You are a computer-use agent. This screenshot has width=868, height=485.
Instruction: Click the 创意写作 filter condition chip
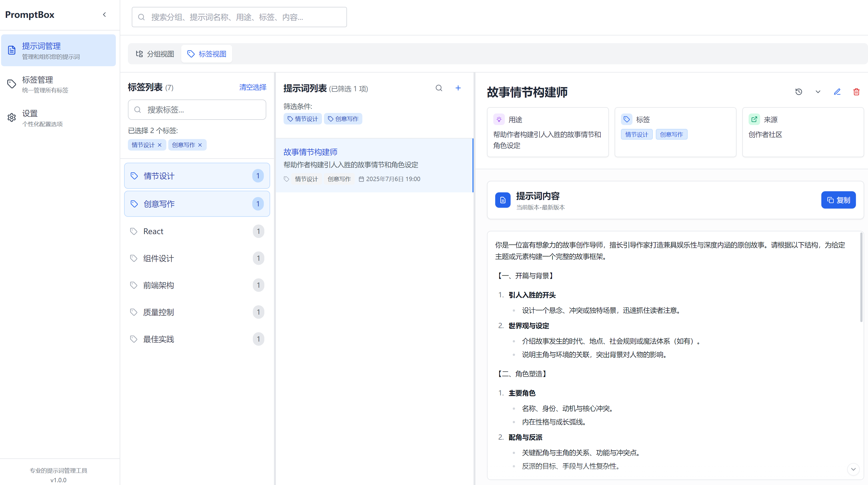343,119
